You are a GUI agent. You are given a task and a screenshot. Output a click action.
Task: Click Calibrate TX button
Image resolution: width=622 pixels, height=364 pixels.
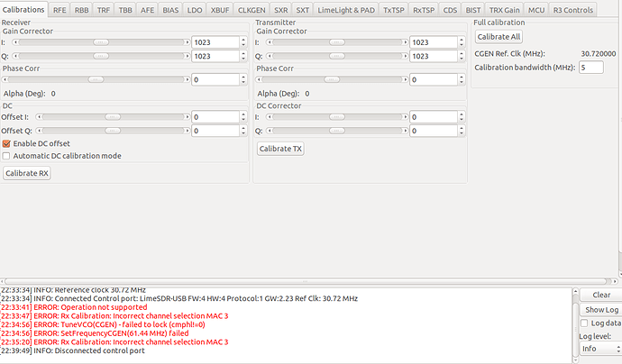coord(280,149)
